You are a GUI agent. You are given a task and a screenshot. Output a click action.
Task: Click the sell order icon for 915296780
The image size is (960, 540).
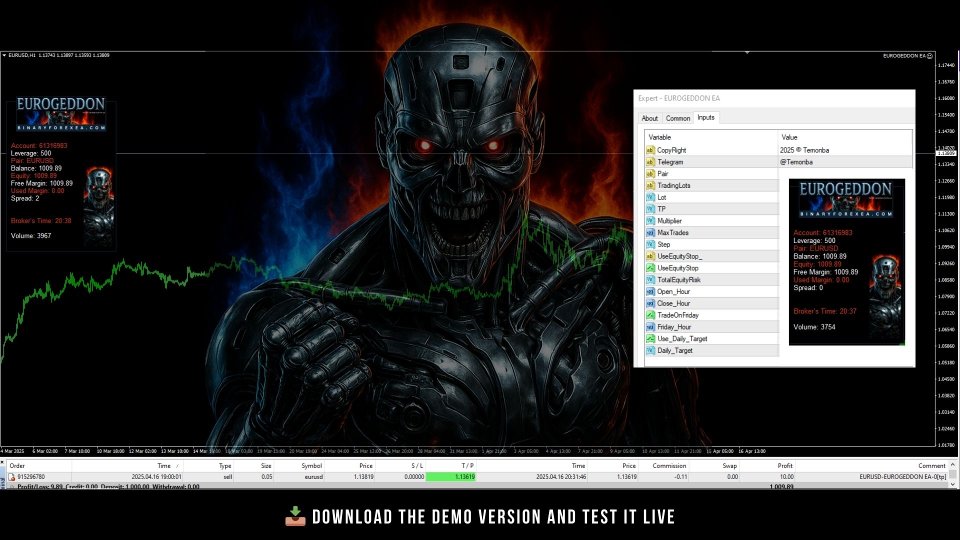(12, 476)
